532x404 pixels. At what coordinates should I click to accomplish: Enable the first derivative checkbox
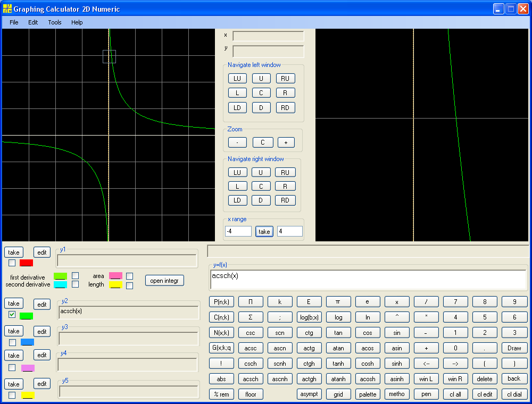pos(76,275)
